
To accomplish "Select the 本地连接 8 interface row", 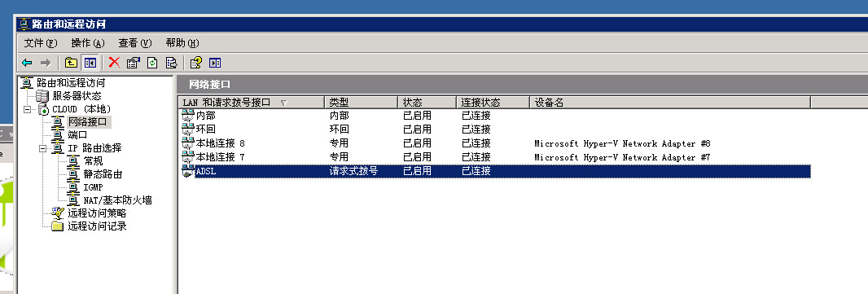I will 495,143.
